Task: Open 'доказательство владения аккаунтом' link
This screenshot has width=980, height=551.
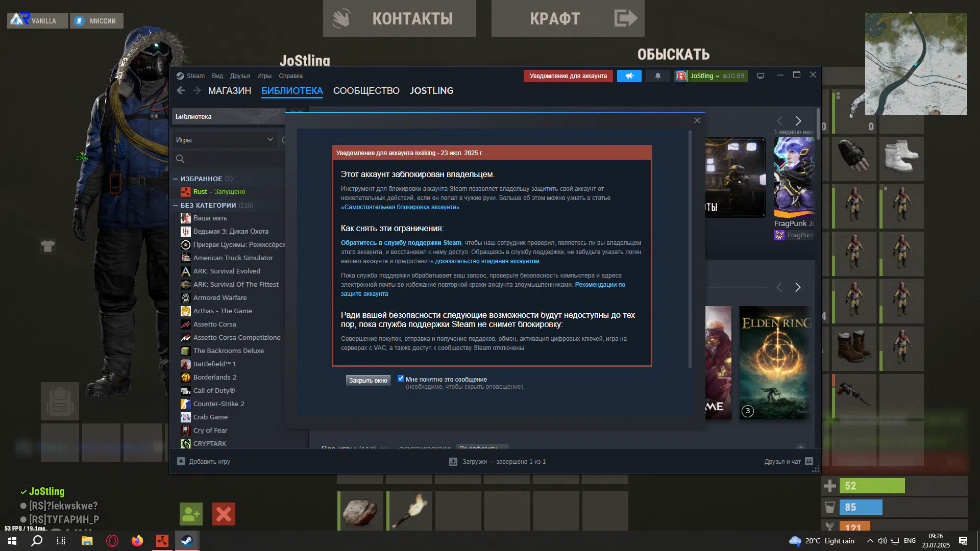Action: [487, 261]
